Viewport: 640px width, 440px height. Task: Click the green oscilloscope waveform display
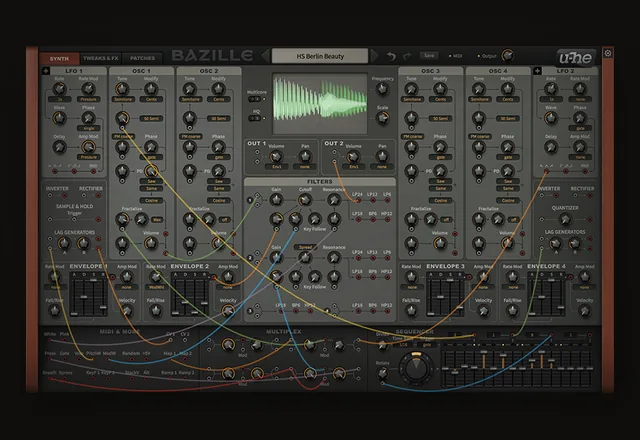tap(320, 103)
